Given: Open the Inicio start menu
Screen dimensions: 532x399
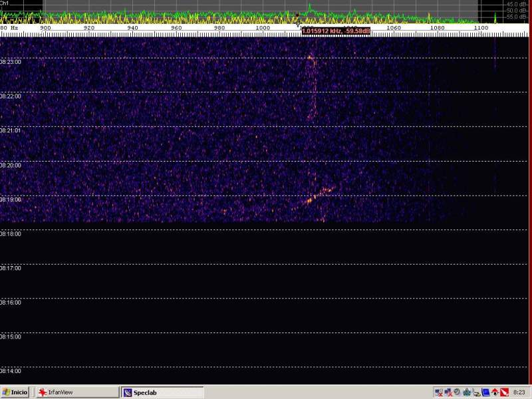Looking at the screenshot, I should click(15, 392).
